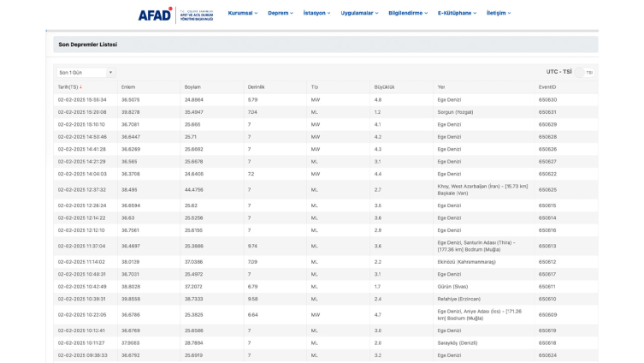The height and width of the screenshot is (363, 644).
Task: Open the 'Son 1 Gün' period dropdown
Action: pos(85,73)
